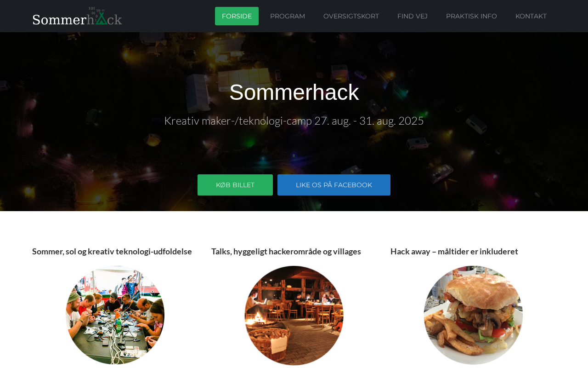Click LIKE OS PÅ FACEBOOK button
Image resolution: width=588 pixels, height=368 pixels.
(x=334, y=185)
